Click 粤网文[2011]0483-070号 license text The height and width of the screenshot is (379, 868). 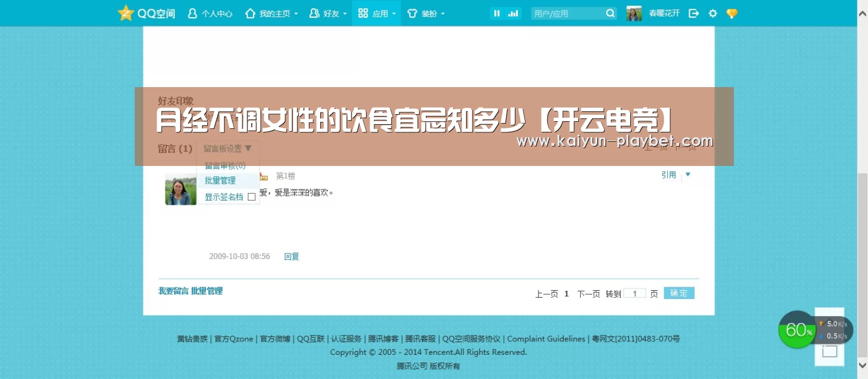636,339
